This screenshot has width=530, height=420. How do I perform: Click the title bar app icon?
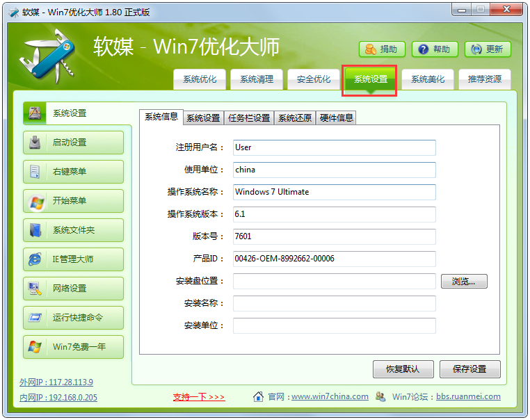14,13
